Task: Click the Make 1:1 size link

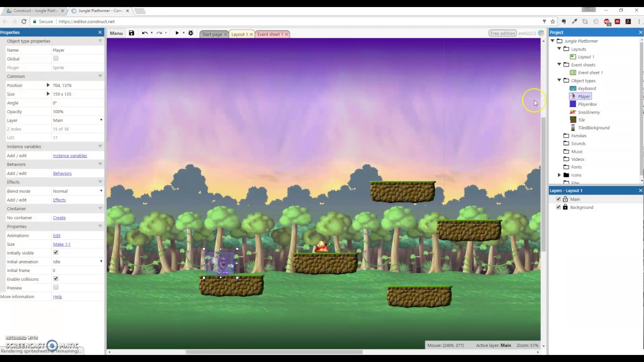Action: coord(61,244)
